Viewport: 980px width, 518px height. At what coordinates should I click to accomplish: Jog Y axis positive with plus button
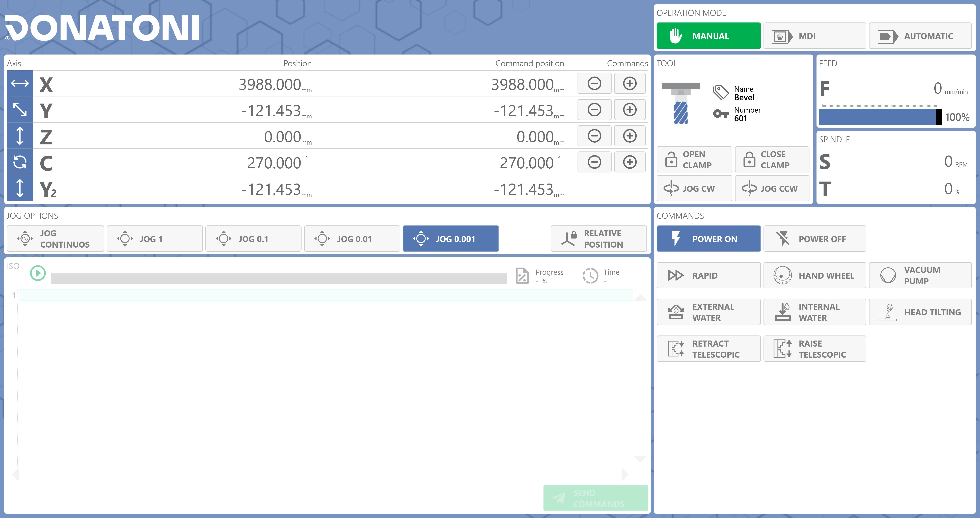(x=630, y=110)
